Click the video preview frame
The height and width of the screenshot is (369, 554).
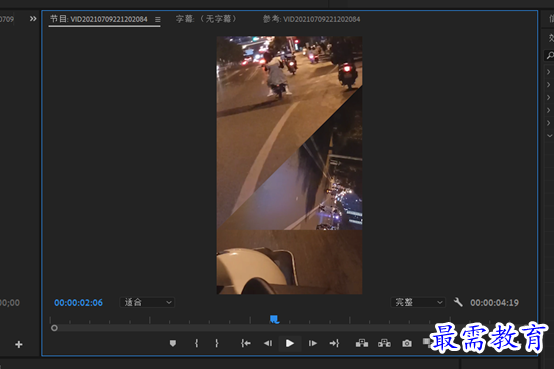pos(289,165)
